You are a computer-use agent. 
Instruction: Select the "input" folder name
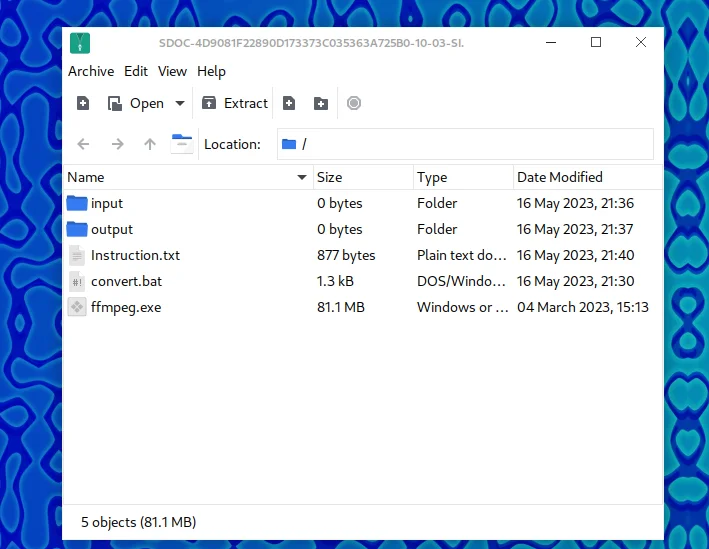coord(107,204)
